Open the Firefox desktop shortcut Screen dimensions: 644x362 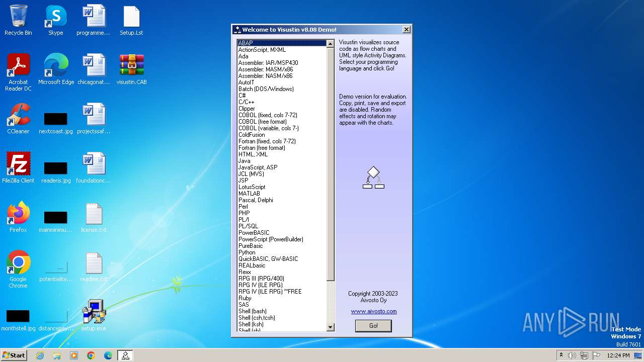coord(18,217)
